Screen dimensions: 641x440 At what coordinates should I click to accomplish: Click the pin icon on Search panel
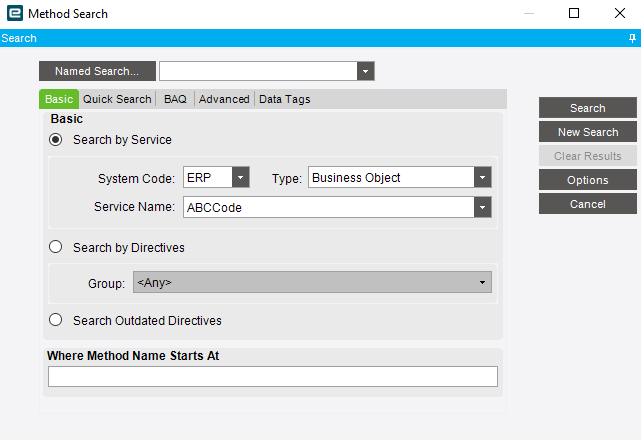coord(632,38)
